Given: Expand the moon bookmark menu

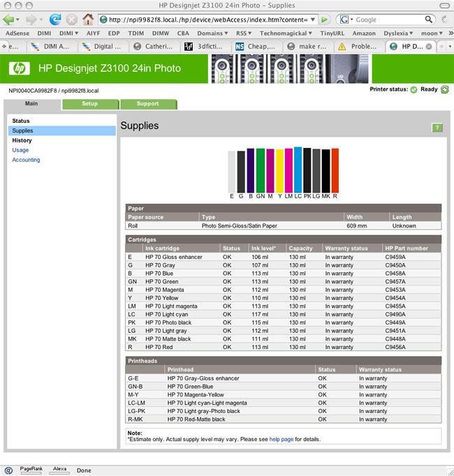Looking at the screenshot, I should (432, 33).
